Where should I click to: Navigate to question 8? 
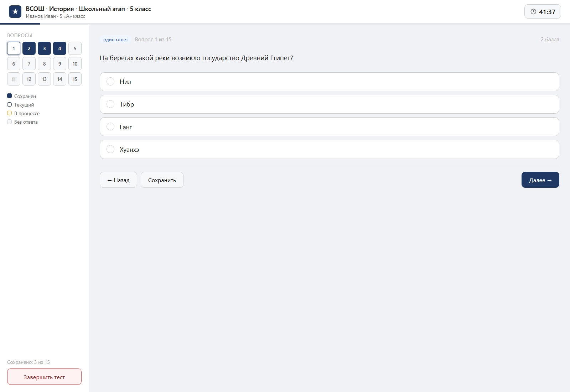point(44,64)
